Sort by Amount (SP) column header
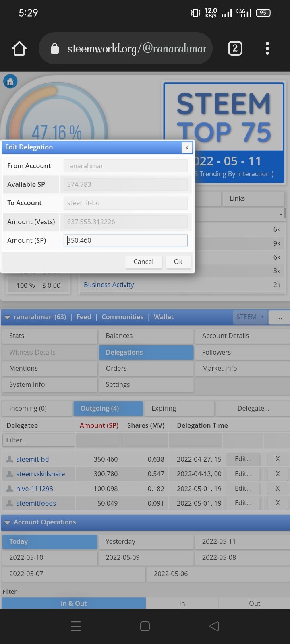This screenshot has height=644, width=290. (99, 425)
